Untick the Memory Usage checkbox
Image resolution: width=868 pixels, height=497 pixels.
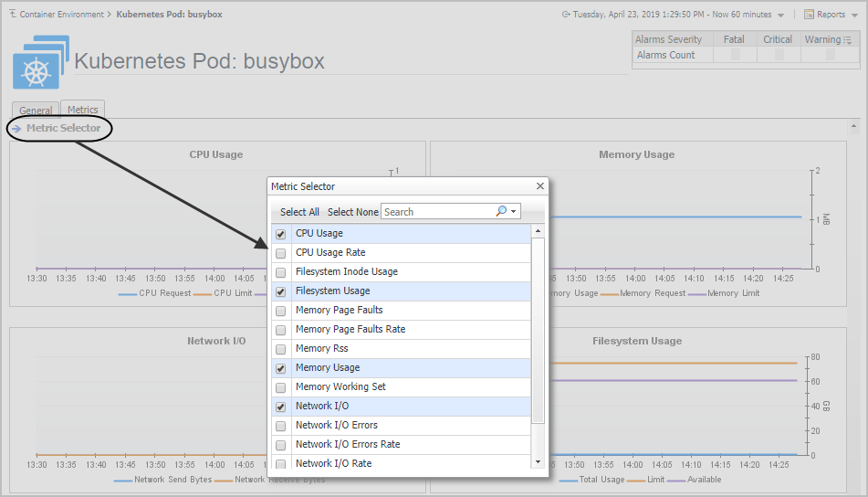[x=280, y=368]
